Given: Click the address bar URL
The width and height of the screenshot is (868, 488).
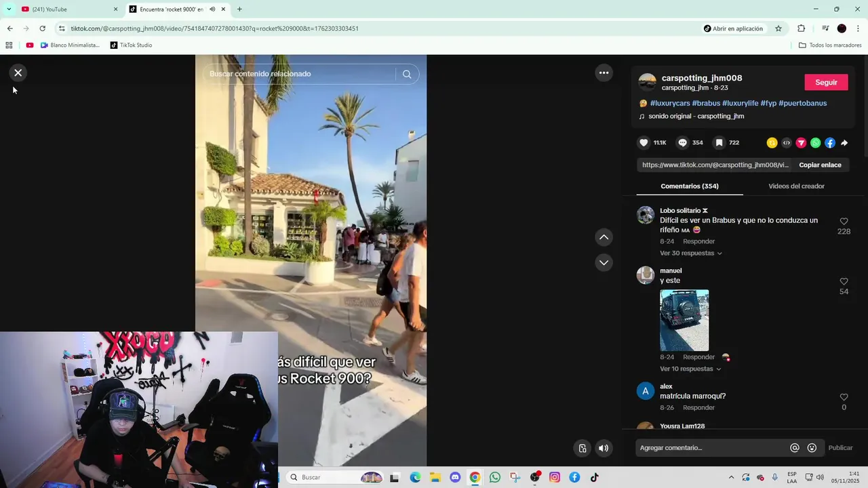Looking at the screenshot, I should (214, 28).
